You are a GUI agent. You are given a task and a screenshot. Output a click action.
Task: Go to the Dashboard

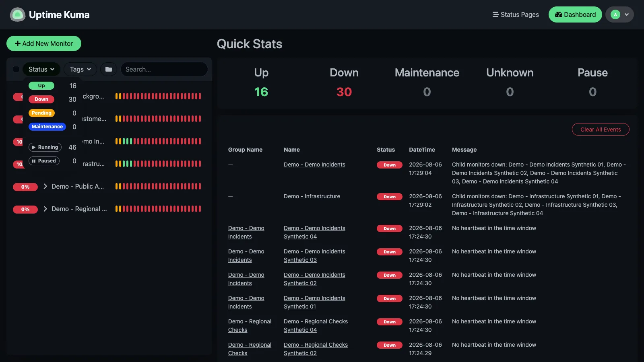(575, 14)
